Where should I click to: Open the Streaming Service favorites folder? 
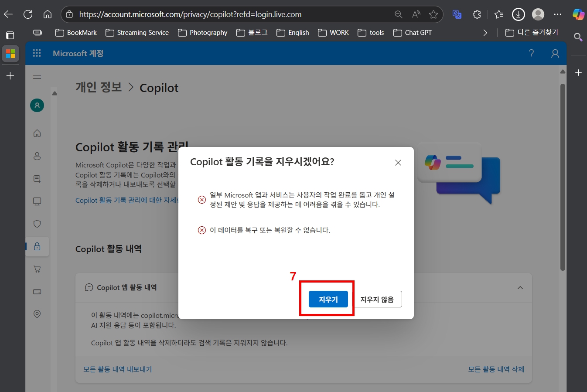click(137, 33)
